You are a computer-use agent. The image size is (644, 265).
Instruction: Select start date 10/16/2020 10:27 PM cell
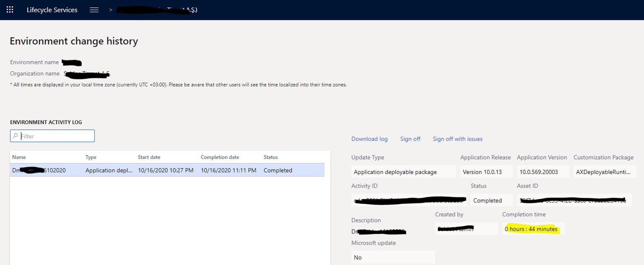tap(166, 170)
